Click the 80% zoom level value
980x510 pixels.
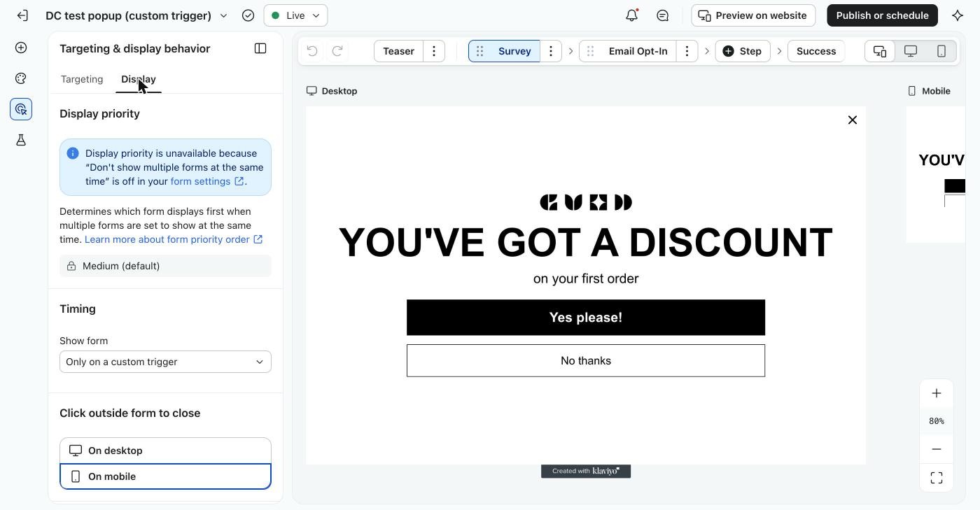[937, 421]
